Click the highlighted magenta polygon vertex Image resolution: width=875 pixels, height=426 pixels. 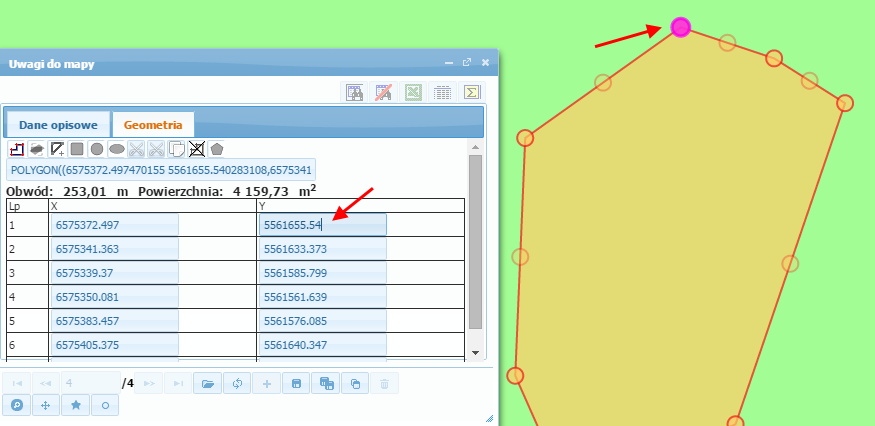pos(680,27)
